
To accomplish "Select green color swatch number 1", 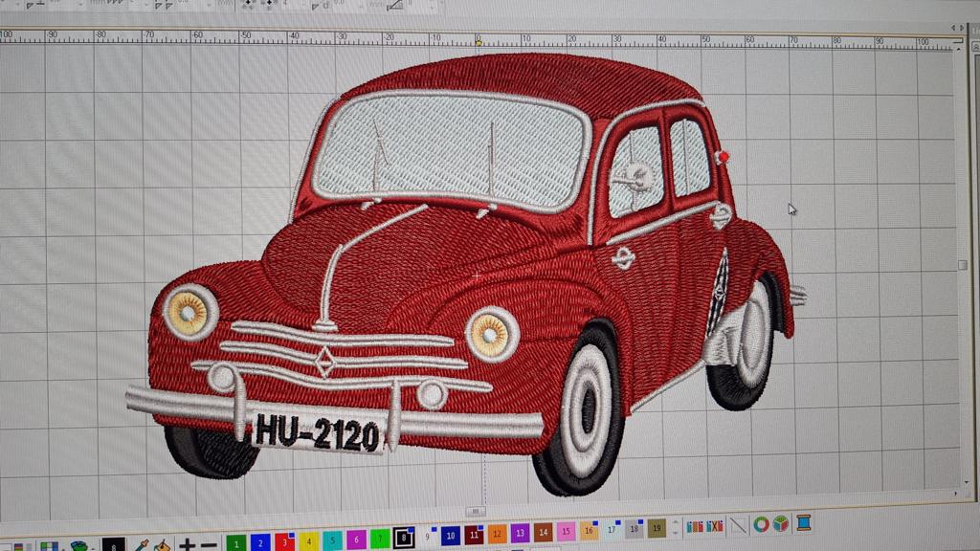I will [x=235, y=542].
